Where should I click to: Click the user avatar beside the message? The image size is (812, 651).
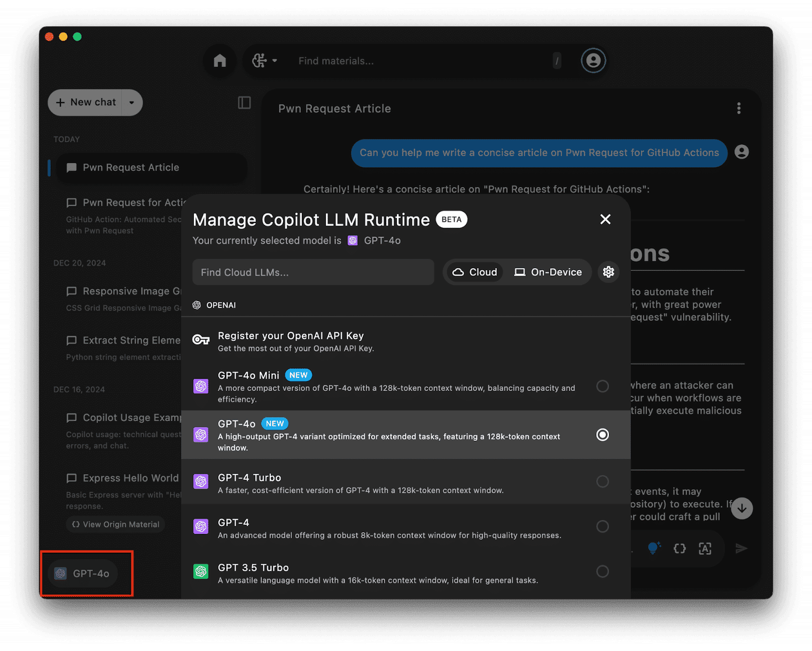[x=741, y=152]
